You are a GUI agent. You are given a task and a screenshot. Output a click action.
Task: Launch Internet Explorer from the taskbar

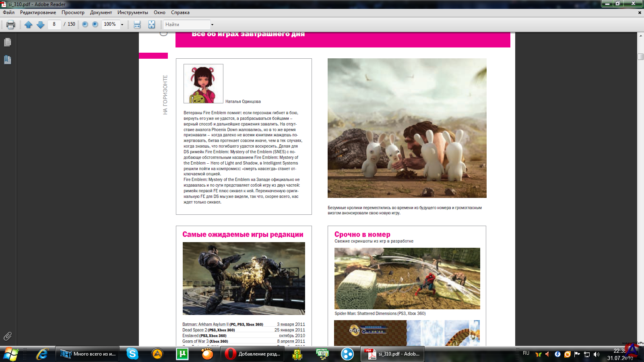[42, 354]
